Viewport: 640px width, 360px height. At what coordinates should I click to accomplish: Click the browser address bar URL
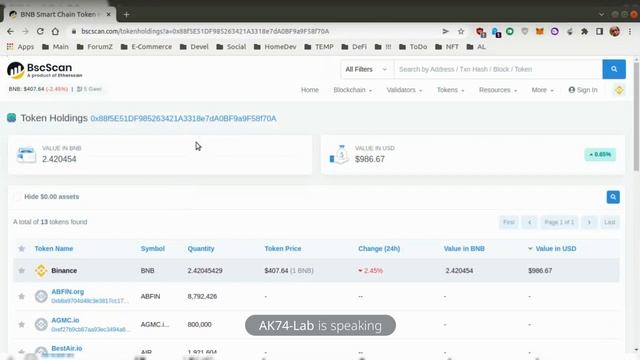205,31
